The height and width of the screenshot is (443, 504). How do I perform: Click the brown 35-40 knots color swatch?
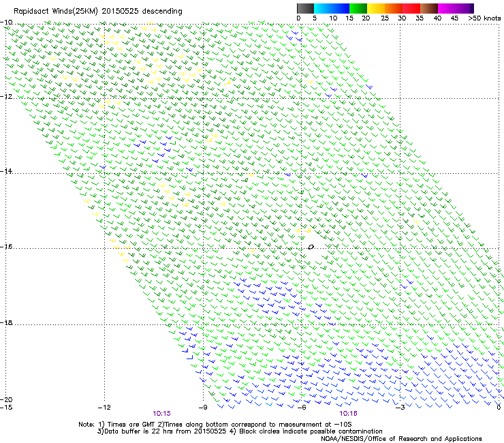(429, 8)
